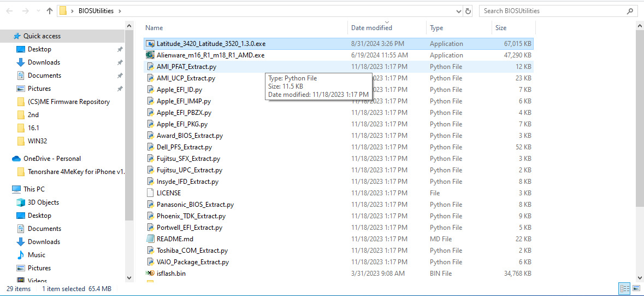The image size is (644, 296).
Task: Click the Insyde_IFD_Extract.py file name
Action: tap(187, 182)
